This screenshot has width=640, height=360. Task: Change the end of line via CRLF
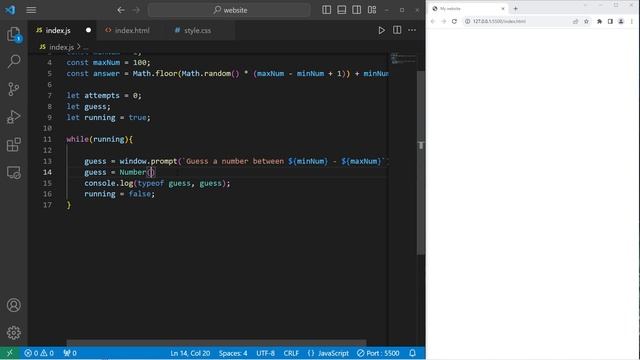[x=291, y=353]
